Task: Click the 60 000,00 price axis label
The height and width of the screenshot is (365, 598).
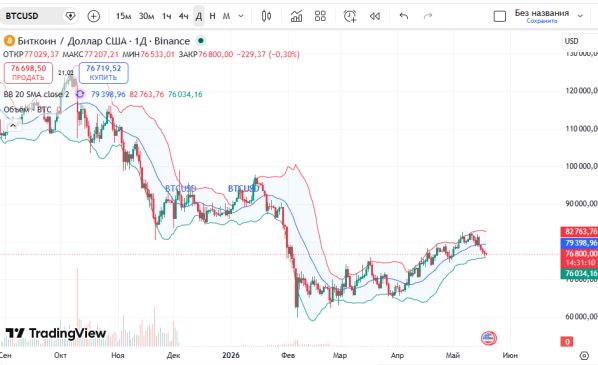Action: pos(581,317)
